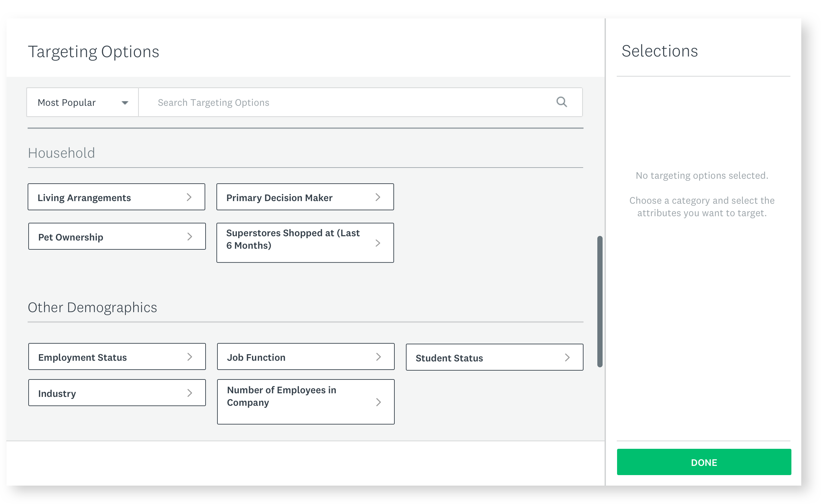The image size is (821, 504).
Task: Expand the Student Status chevron arrow
Action: tap(567, 357)
